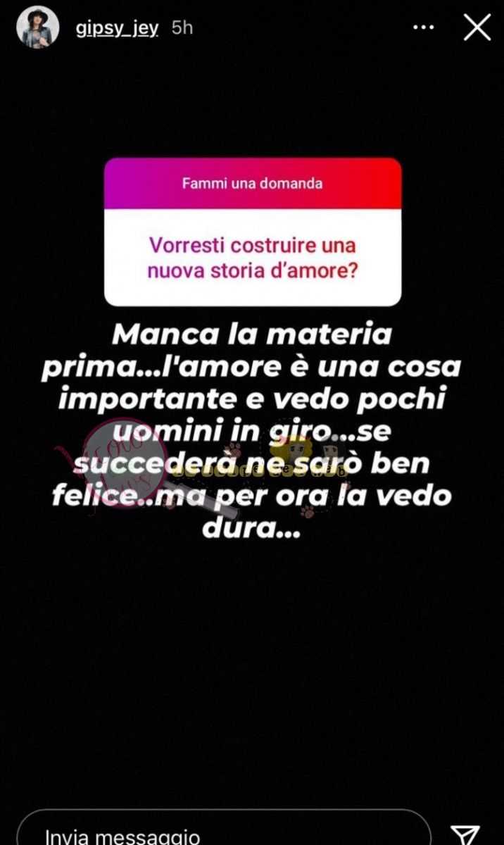Select the Vorresti costruire question text
504x845 pixels.
[253, 258]
